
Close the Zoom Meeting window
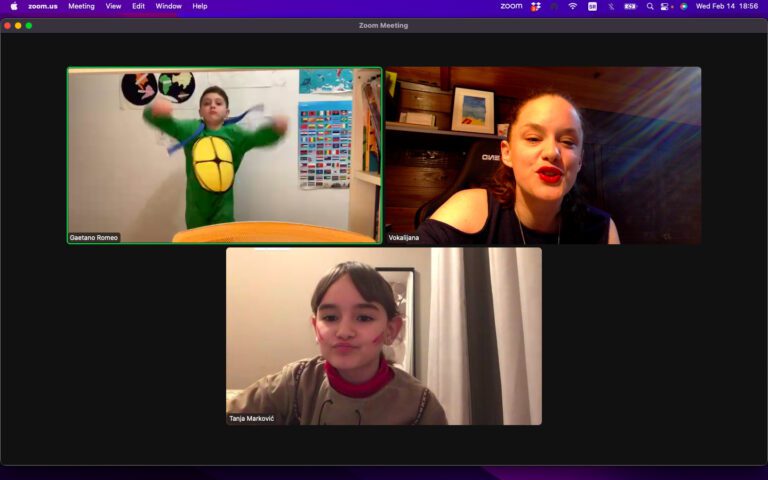[7, 25]
